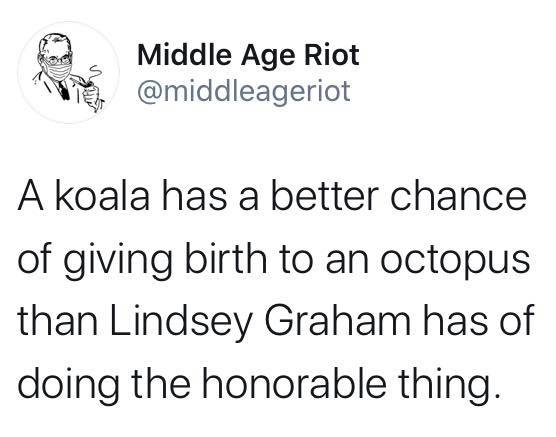The width and height of the screenshot is (556, 437).
Task: Click the word "giving" in the tweet
Action: click(x=117, y=259)
